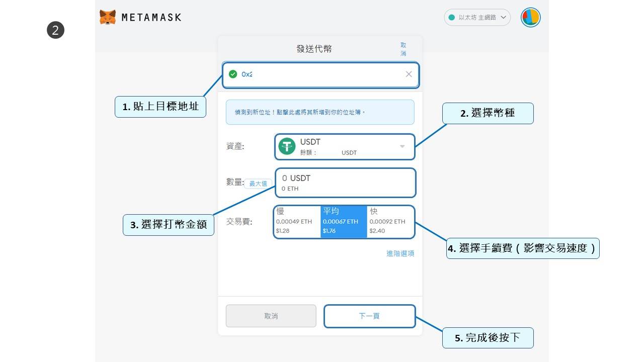Click the MetaMask fox logo
Viewport: 644px width, 362px height.
pyautogui.click(x=107, y=17)
